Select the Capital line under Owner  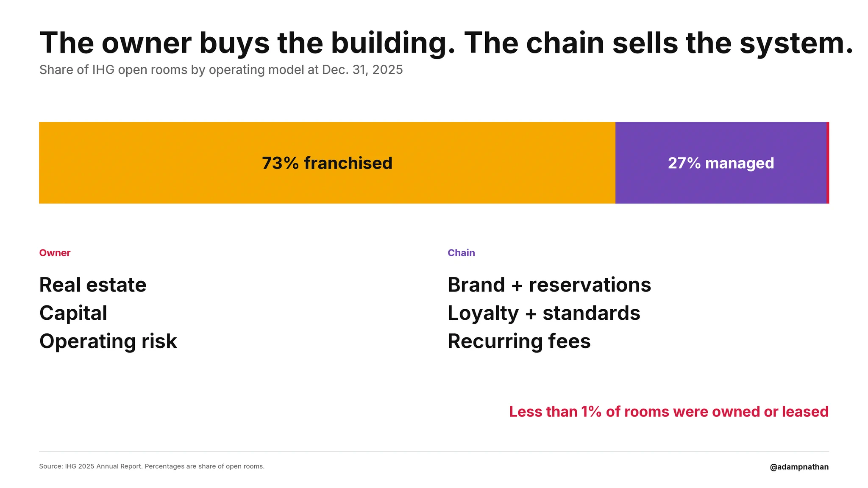[x=73, y=313]
